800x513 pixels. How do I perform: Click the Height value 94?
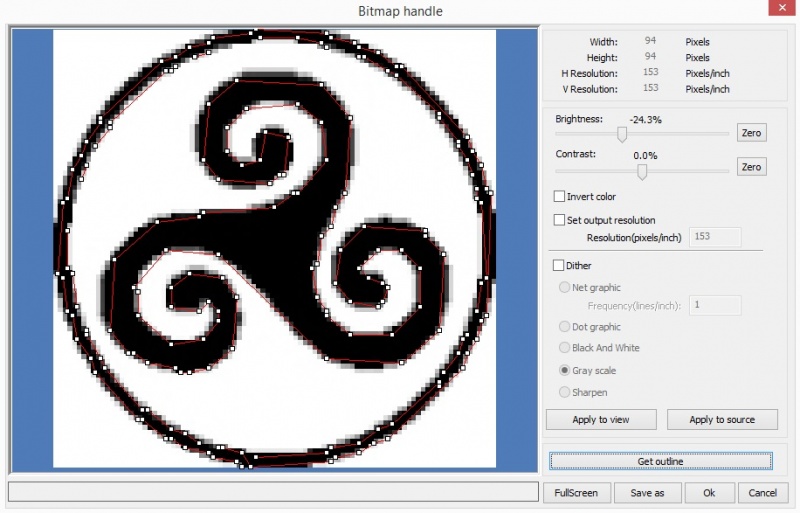click(x=650, y=57)
